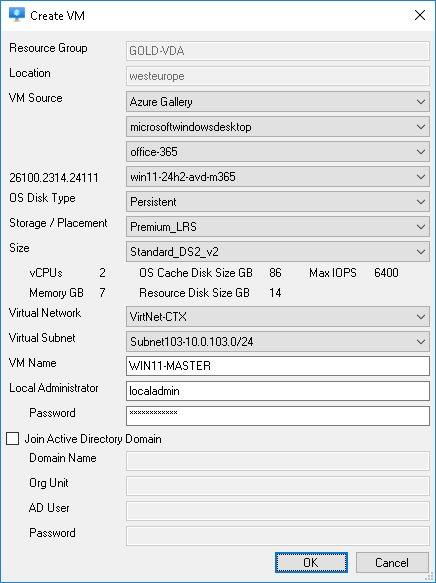Open the office-365 offer dropdown

278,152
